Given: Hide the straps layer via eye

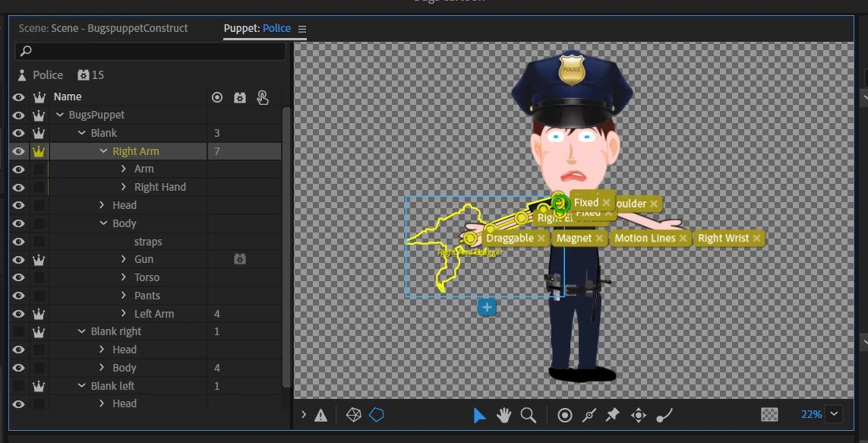Looking at the screenshot, I should [x=18, y=242].
